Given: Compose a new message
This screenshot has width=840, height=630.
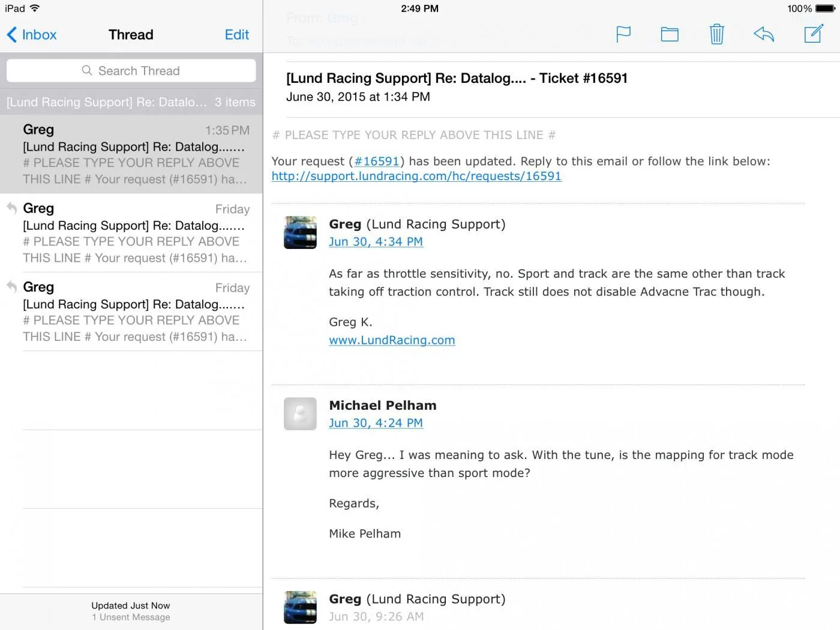Looking at the screenshot, I should coord(814,34).
